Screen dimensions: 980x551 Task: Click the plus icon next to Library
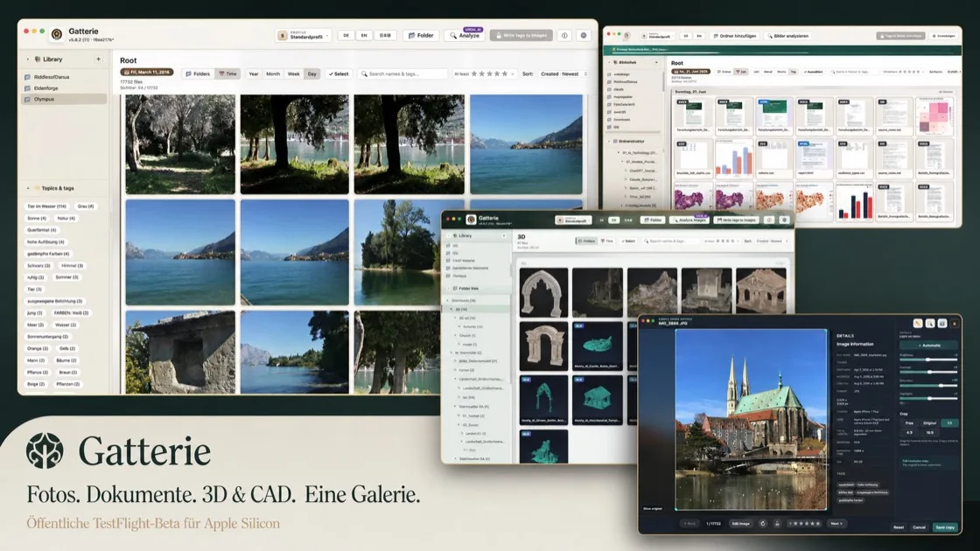98,59
